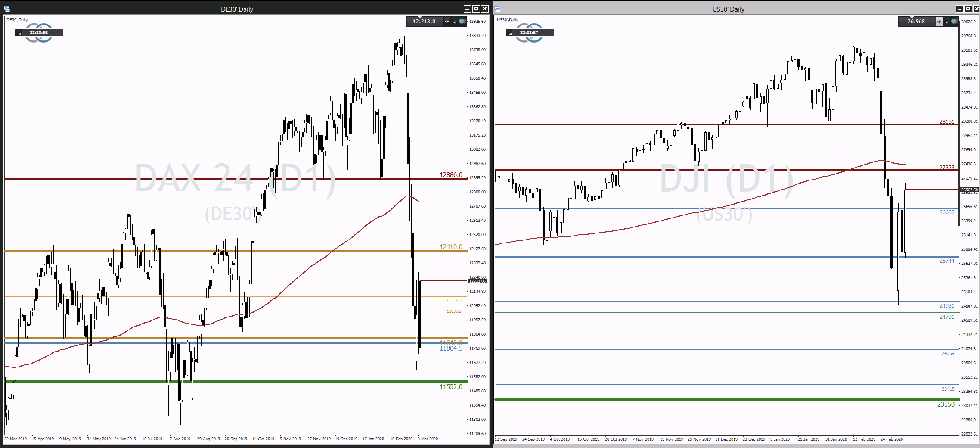Expand the US30 clock widget corner arrow
Viewport: 980px width, 448px height.
click(510, 34)
